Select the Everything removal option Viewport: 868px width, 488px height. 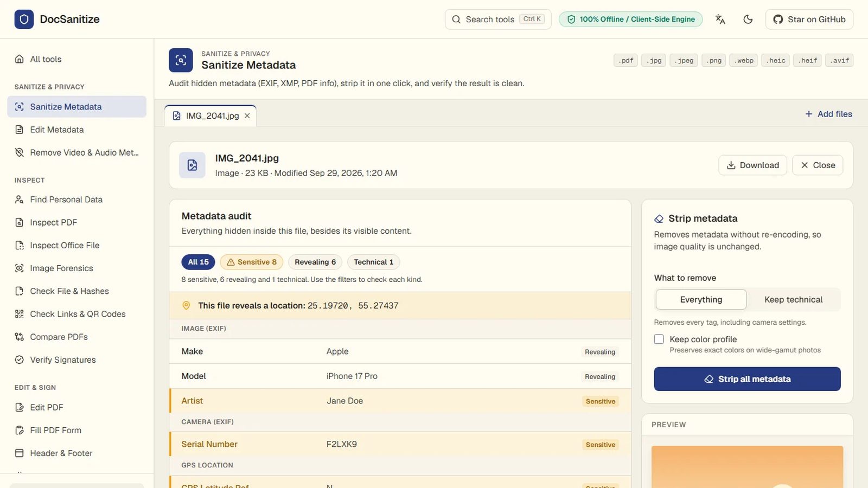tap(701, 299)
